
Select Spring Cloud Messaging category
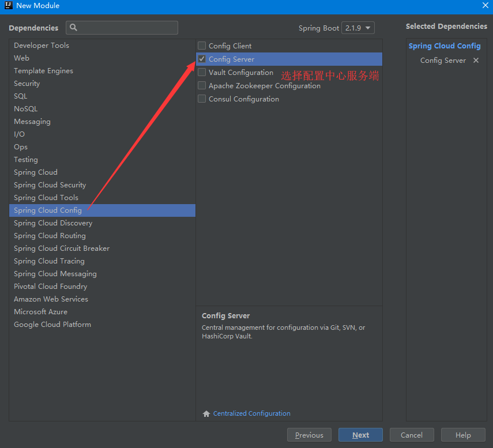(x=102, y=273)
